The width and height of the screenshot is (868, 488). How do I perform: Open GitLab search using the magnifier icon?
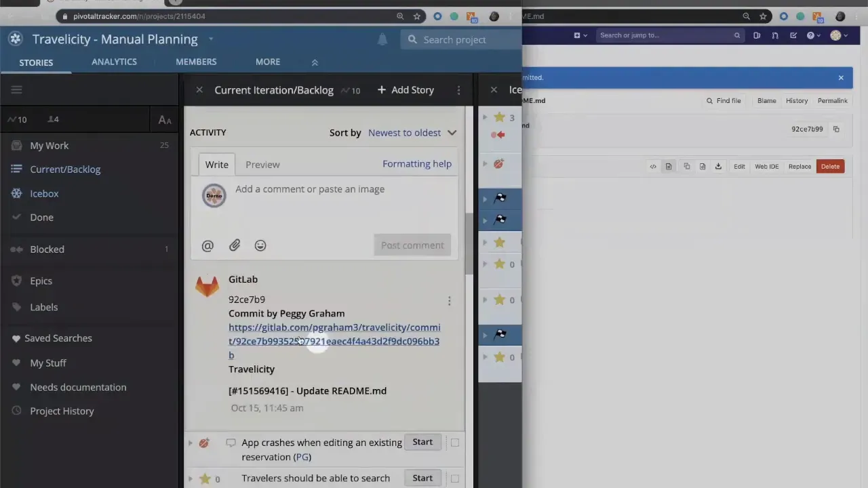pyautogui.click(x=737, y=35)
